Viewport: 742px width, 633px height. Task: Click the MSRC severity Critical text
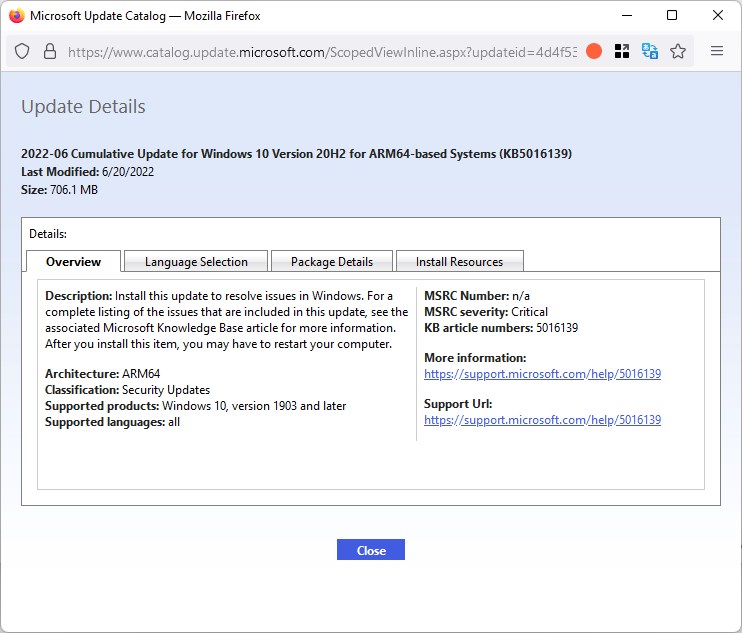486,312
